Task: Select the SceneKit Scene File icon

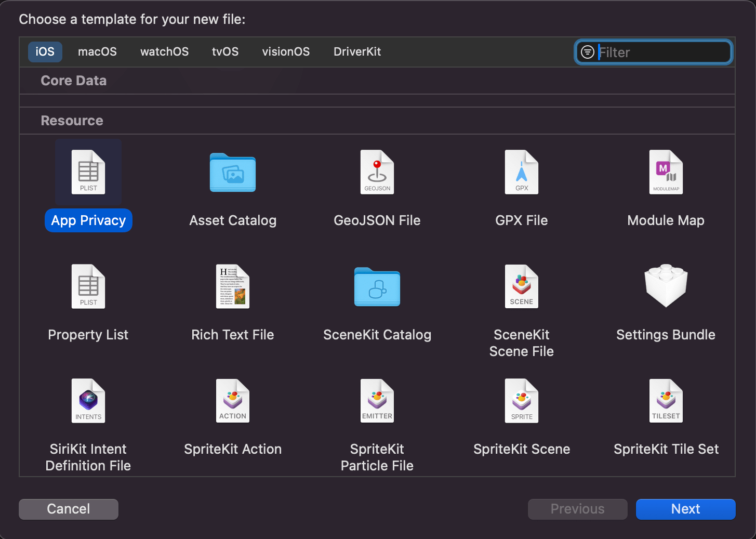Action: [522, 286]
